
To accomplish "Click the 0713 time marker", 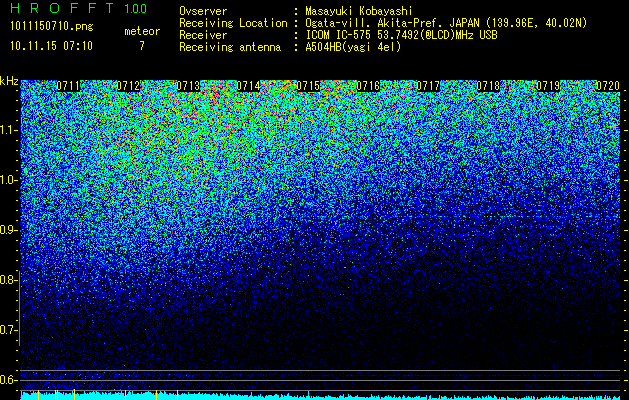I will [188, 86].
